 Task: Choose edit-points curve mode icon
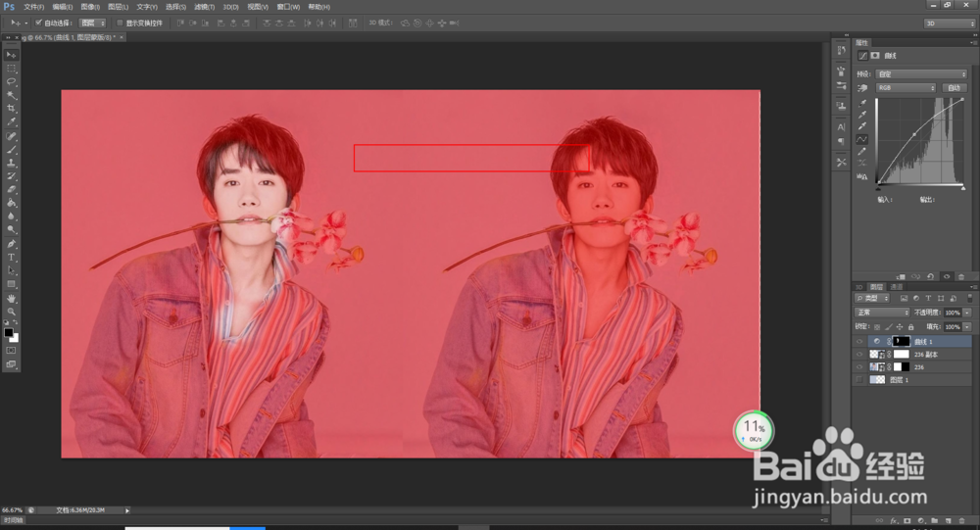pos(862,139)
